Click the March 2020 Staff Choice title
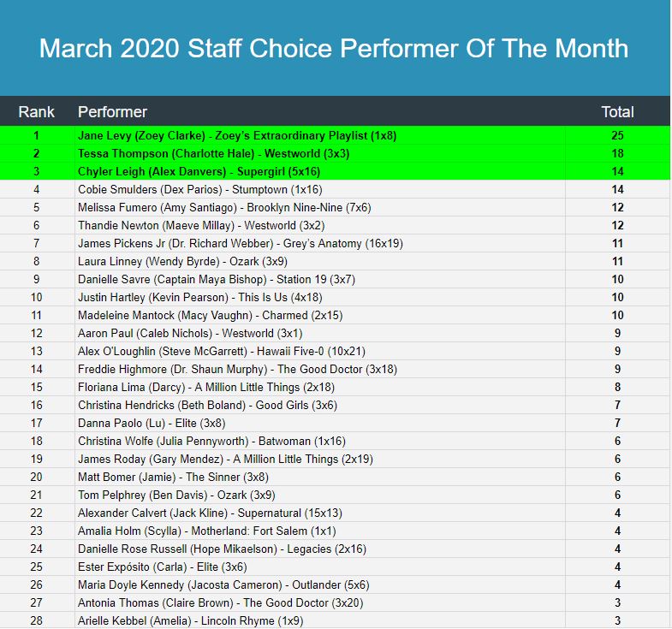The height and width of the screenshot is (629, 672). coord(334,48)
